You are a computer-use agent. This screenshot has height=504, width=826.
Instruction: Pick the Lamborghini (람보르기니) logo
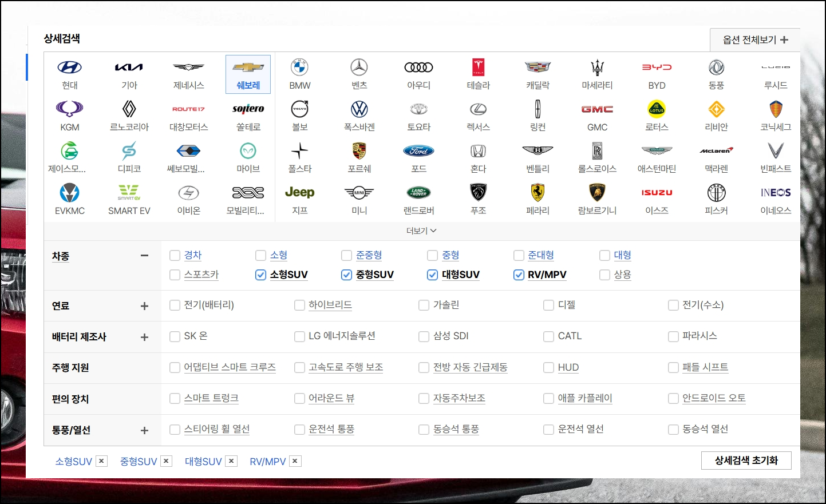click(598, 193)
